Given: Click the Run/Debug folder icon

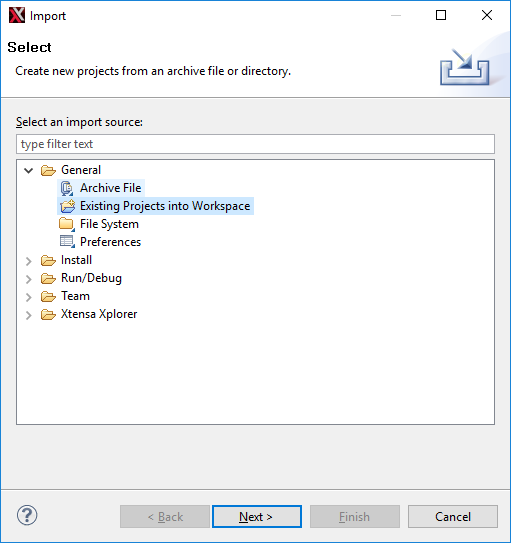Looking at the screenshot, I should 48,278.
